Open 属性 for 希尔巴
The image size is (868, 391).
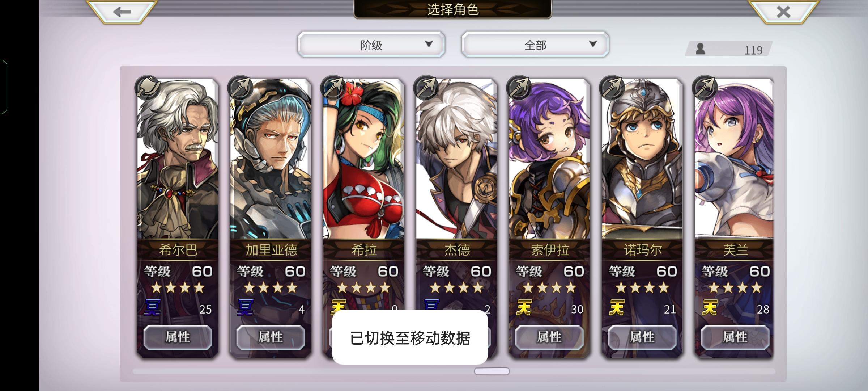pyautogui.click(x=178, y=337)
